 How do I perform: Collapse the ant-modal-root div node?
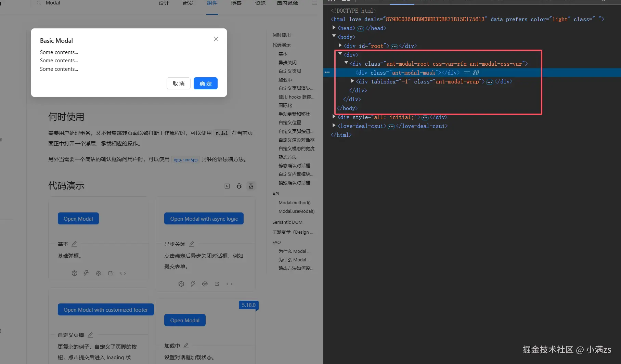pos(346,63)
